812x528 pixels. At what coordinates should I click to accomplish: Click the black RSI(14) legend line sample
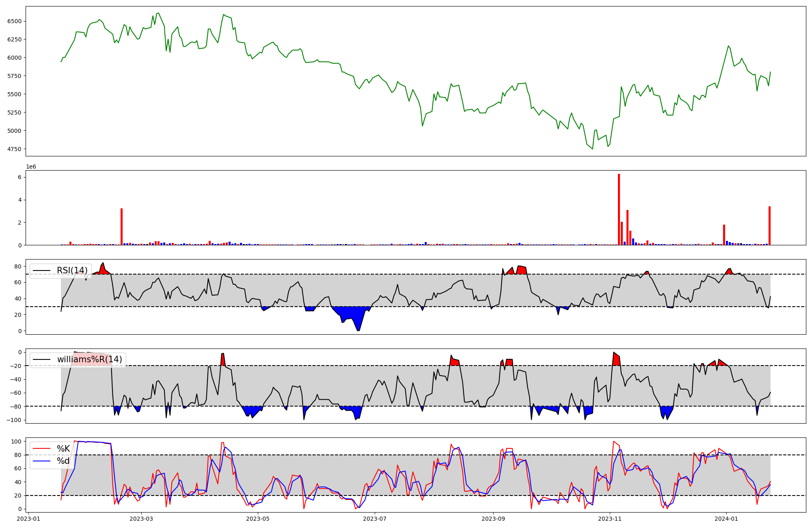[x=41, y=270]
